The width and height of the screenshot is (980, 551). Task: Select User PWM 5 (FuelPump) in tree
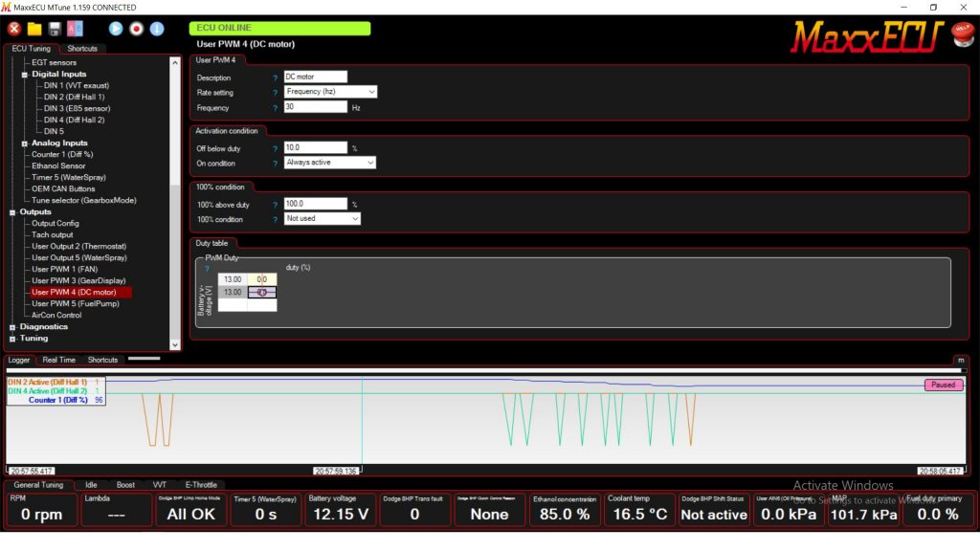(x=76, y=304)
